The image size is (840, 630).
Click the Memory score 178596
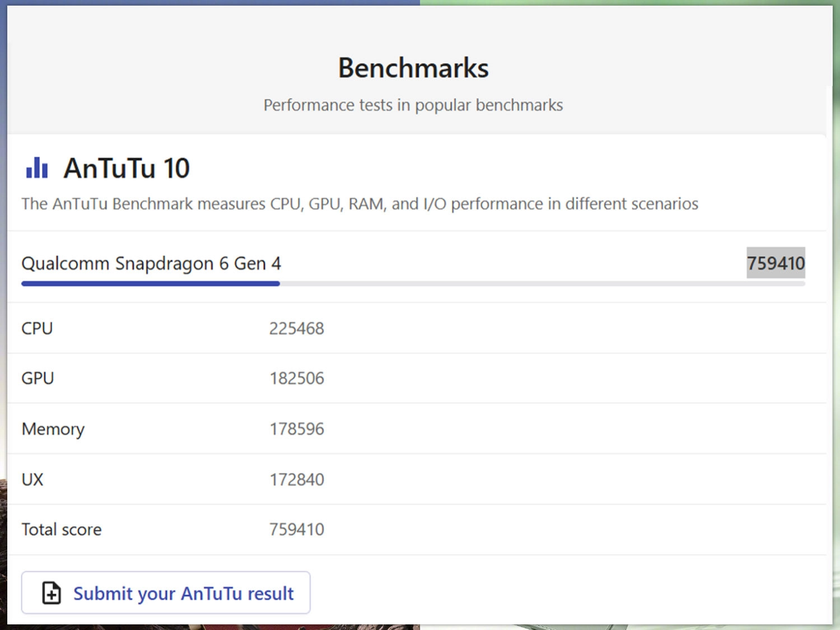[297, 429]
